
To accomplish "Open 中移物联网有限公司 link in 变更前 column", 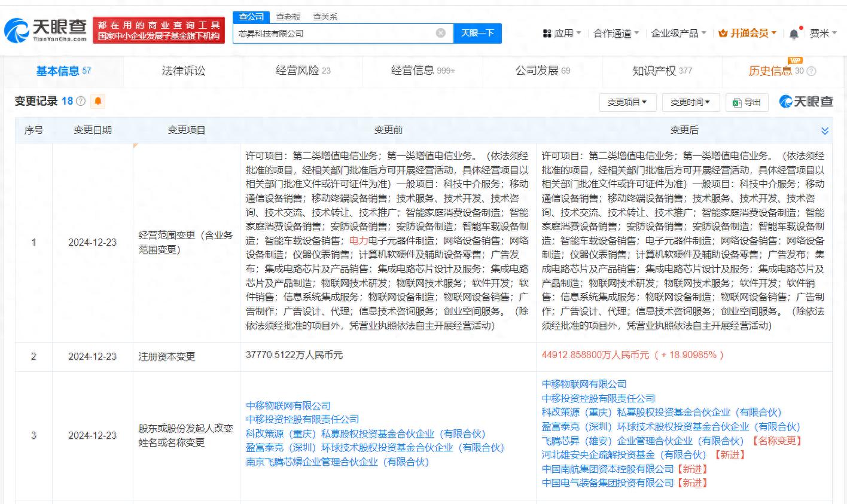I will (288, 405).
